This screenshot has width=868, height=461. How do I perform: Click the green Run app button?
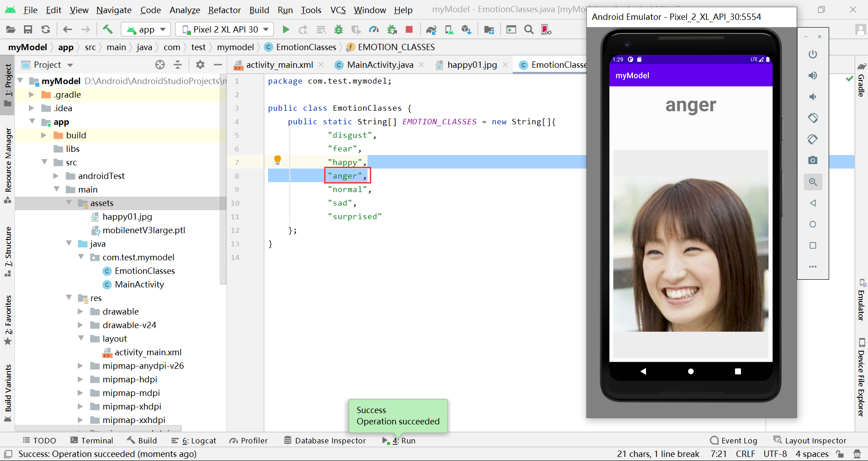286,30
